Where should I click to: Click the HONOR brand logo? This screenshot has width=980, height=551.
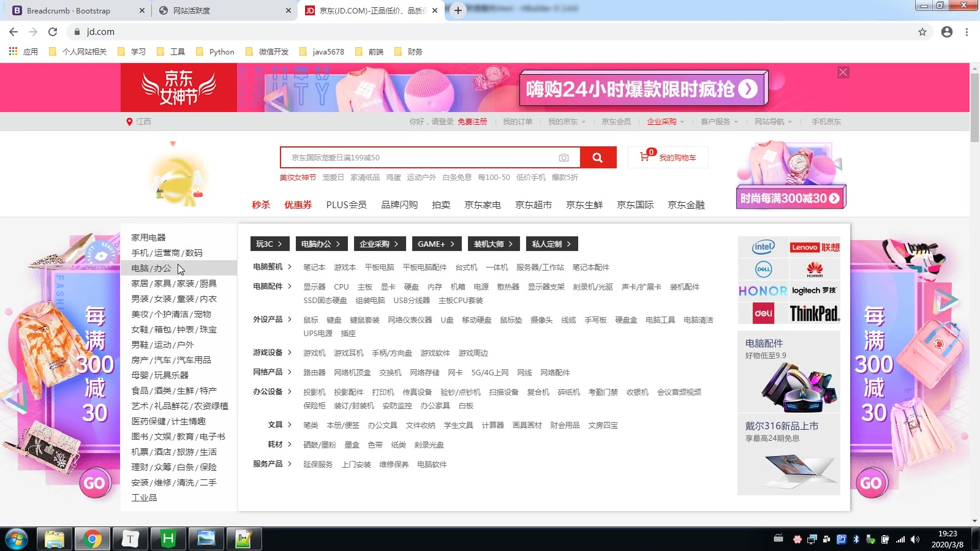(x=763, y=291)
